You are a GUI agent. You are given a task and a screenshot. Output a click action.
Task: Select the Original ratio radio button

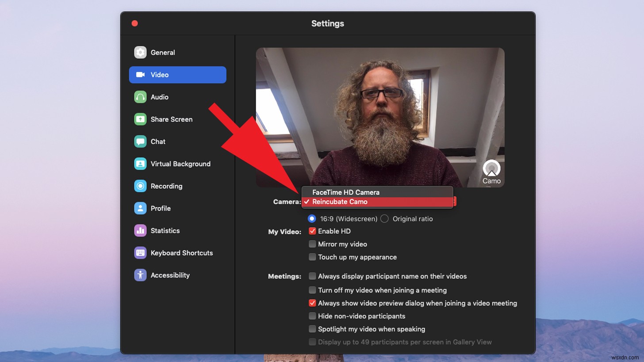[x=384, y=218]
